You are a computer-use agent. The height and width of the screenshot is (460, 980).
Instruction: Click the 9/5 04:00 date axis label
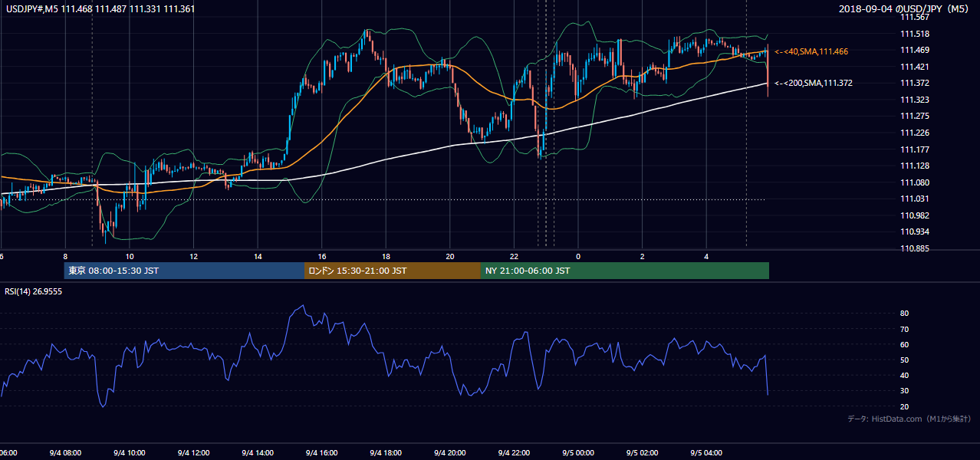706,452
